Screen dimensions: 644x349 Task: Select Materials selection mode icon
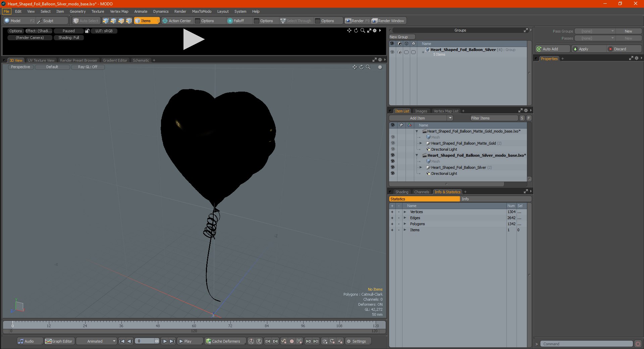point(129,21)
